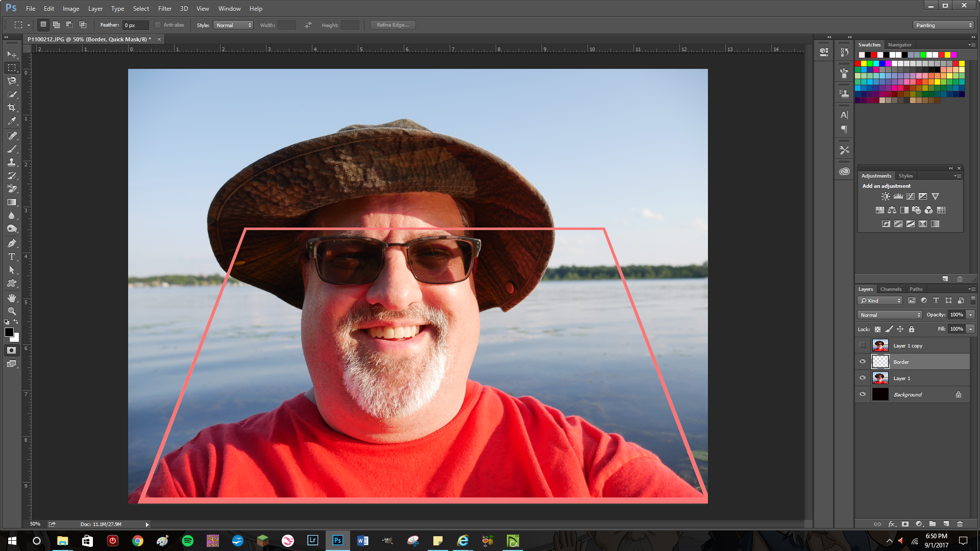Select the Border layer thumbnail

880,362
